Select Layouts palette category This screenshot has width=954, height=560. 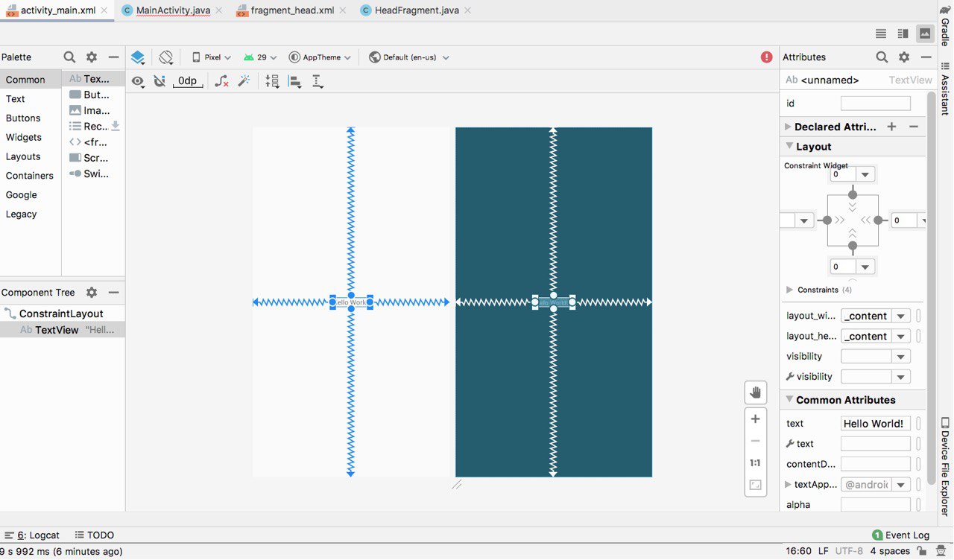tap(31, 157)
